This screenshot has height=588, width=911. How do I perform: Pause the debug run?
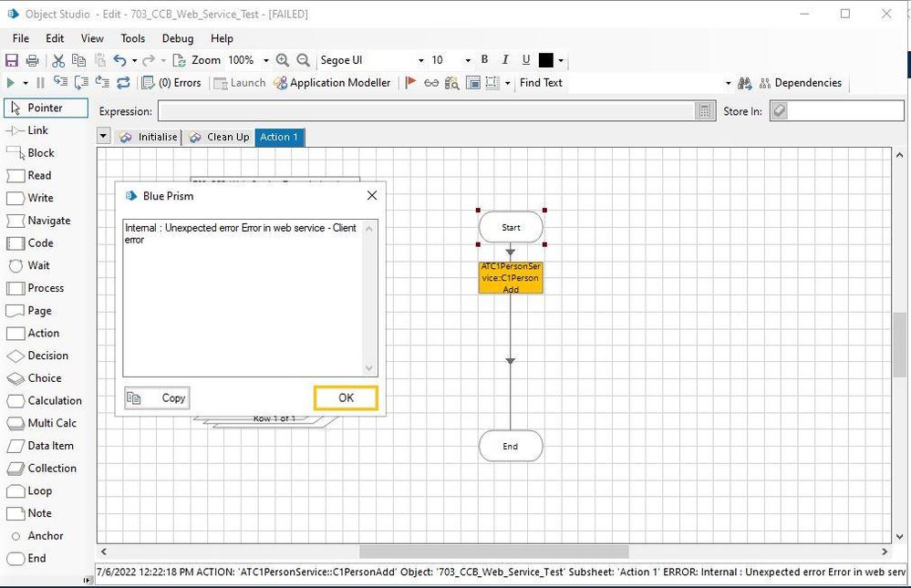(40, 83)
